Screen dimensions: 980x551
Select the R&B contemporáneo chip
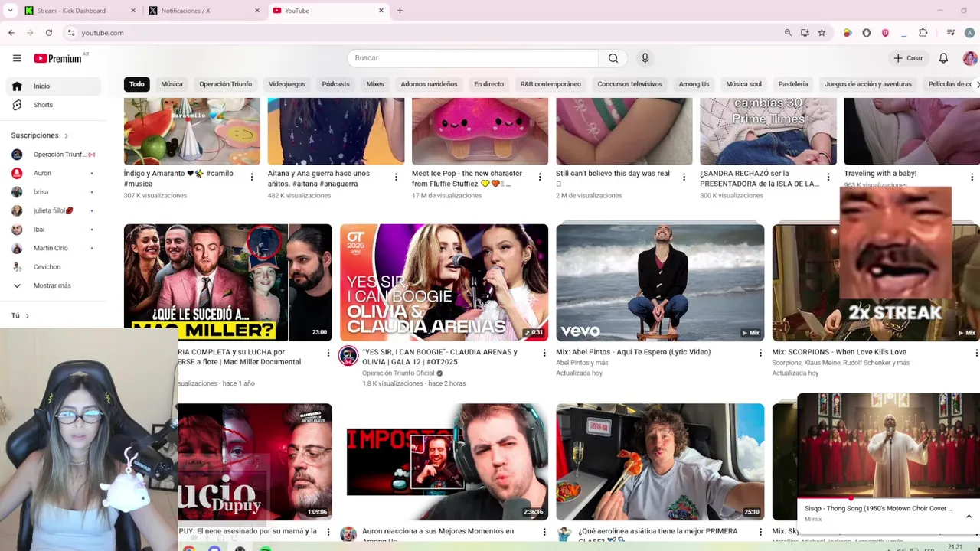550,84
